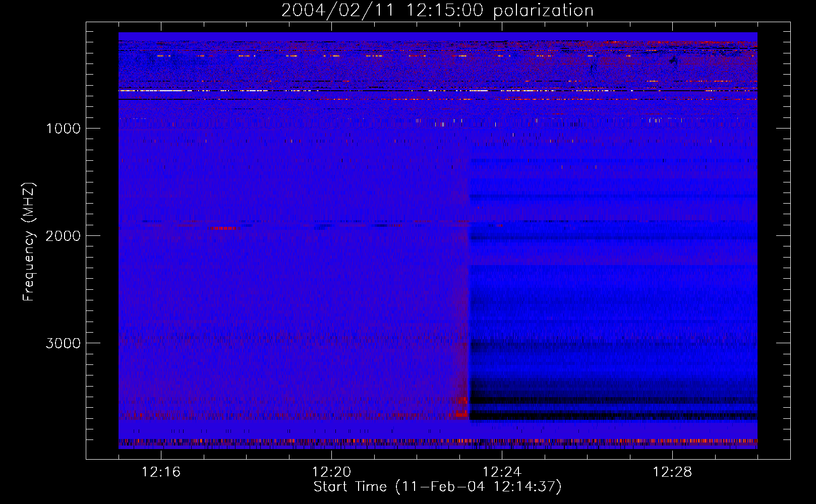Screen dimensions: 816x504
Task: Click the plot title '2004/02/11 12:15:00 polarization'
Action: [437, 11]
